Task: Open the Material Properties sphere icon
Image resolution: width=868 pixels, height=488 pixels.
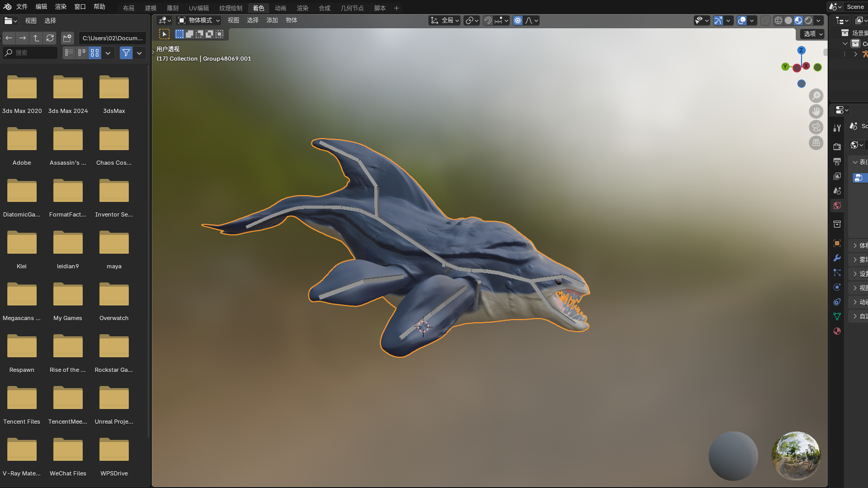Action: tap(837, 331)
